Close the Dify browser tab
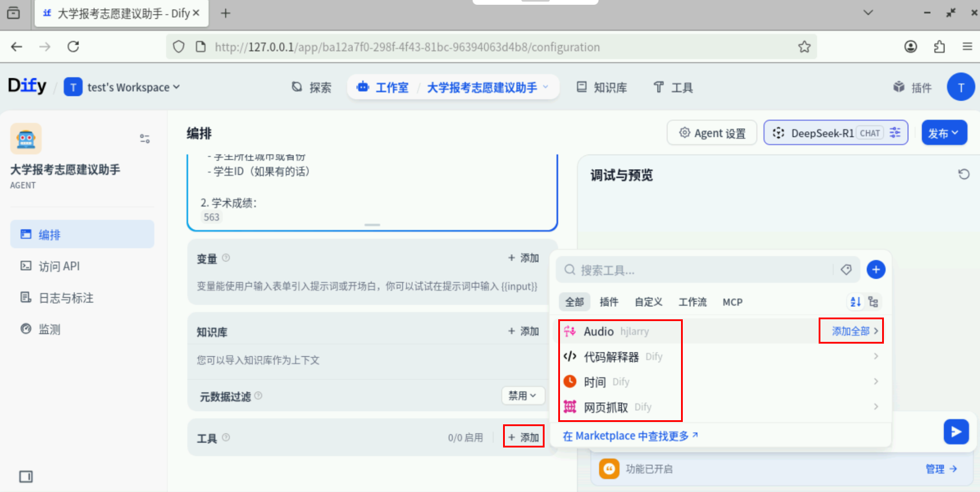This screenshot has width=980, height=492. (196, 12)
